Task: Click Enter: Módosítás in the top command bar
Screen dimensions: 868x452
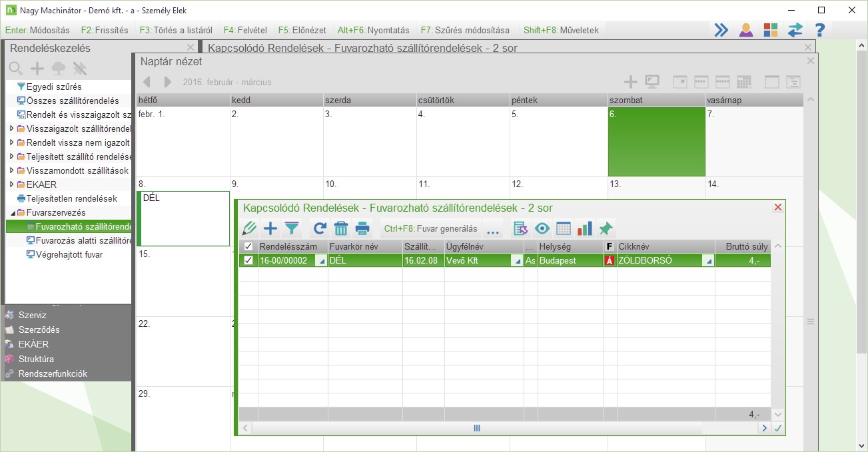Action: [x=37, y=30]
